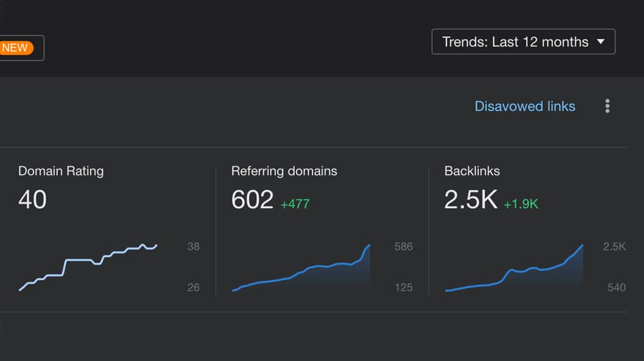Open the 2.5K backlinks count

[x=470, y=200]
